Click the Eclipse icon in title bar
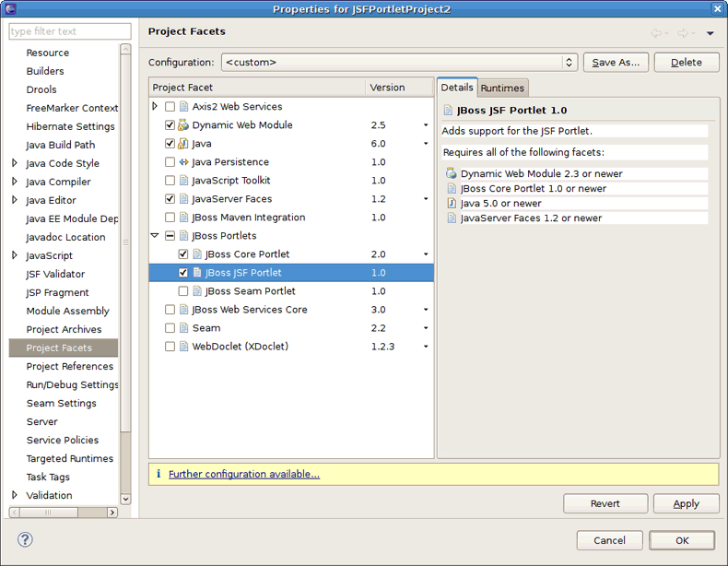This screenshot has height=566, width=728. pos(10,8)
